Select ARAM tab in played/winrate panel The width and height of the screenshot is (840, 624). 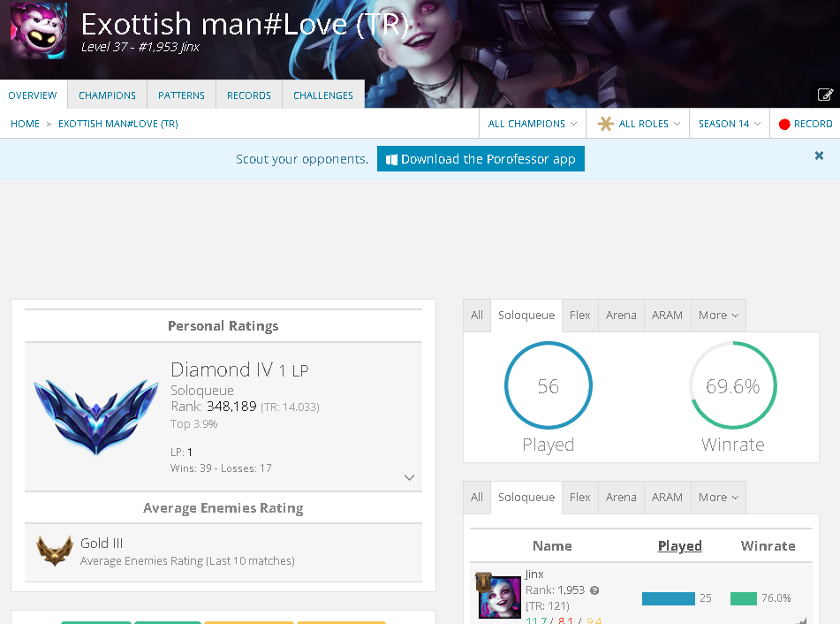point(667,316)
